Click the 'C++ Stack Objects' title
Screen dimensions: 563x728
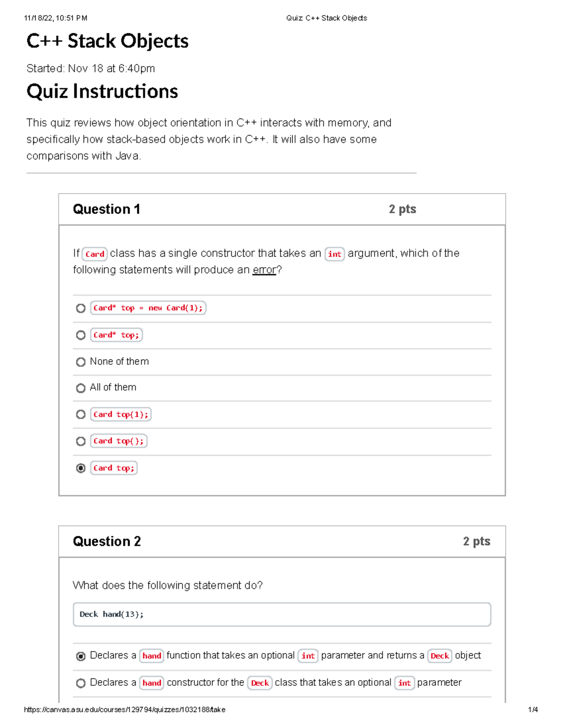[x=107, y=41]
